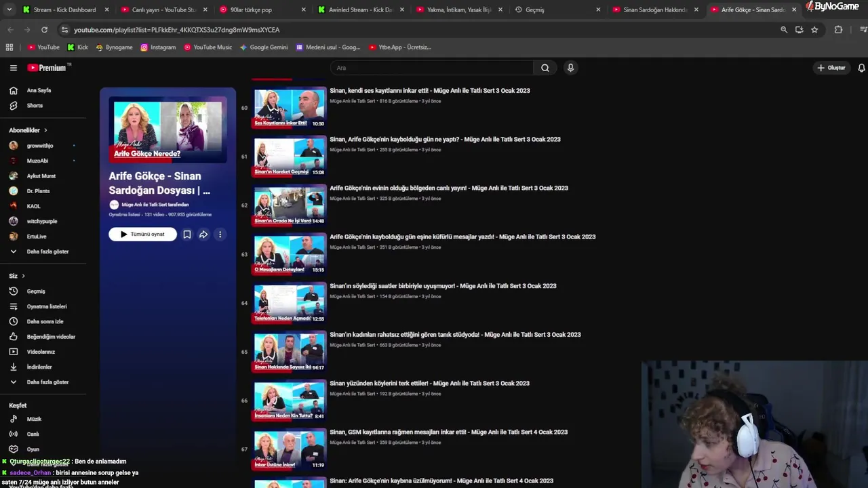Open browser extensions puzzle icon
The height and width of the screenshot is (488, 868).
pyautogui.click(x=838, y=30)
